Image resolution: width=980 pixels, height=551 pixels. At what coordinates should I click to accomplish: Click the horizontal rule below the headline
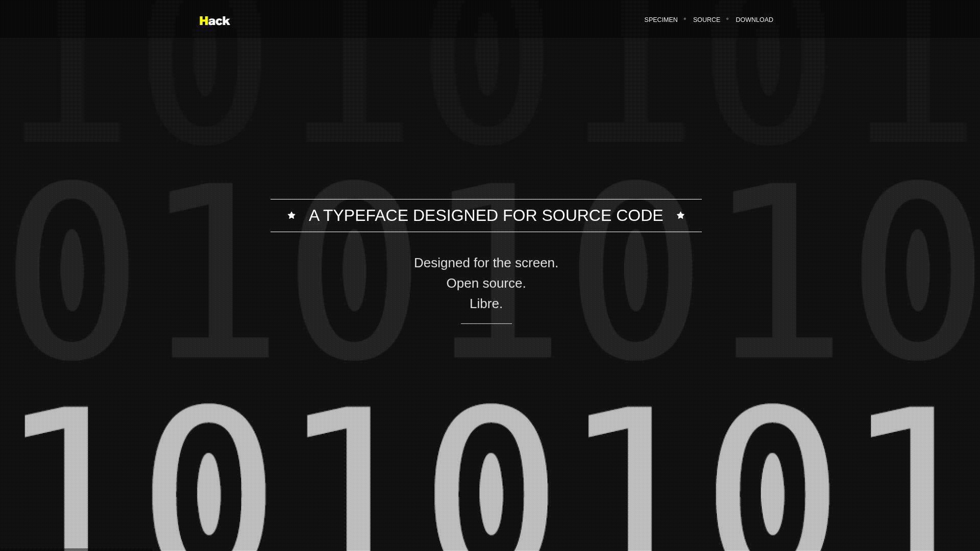pos(486,232)
